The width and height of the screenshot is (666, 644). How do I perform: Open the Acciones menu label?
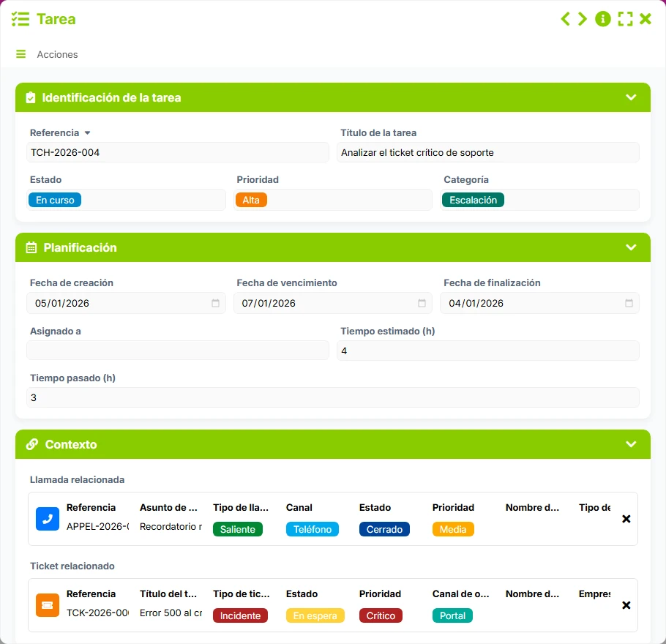(x=57, y=54)
